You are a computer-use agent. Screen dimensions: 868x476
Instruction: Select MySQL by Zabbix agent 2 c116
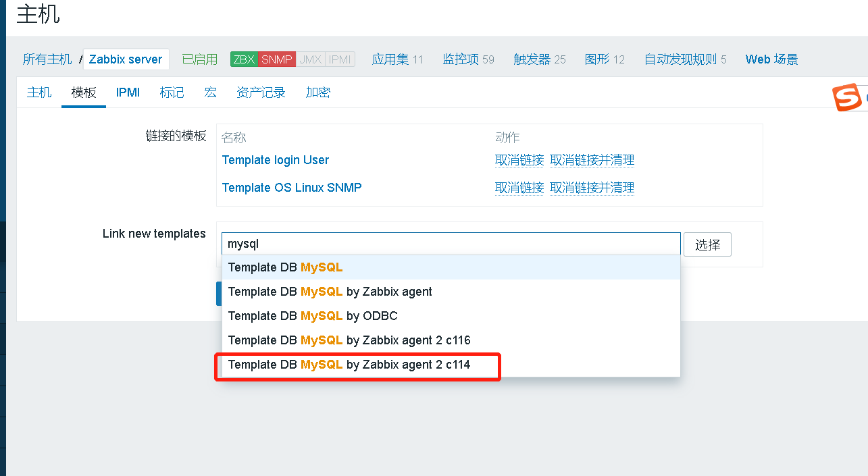pyautogui.click(x=349, y=340)
